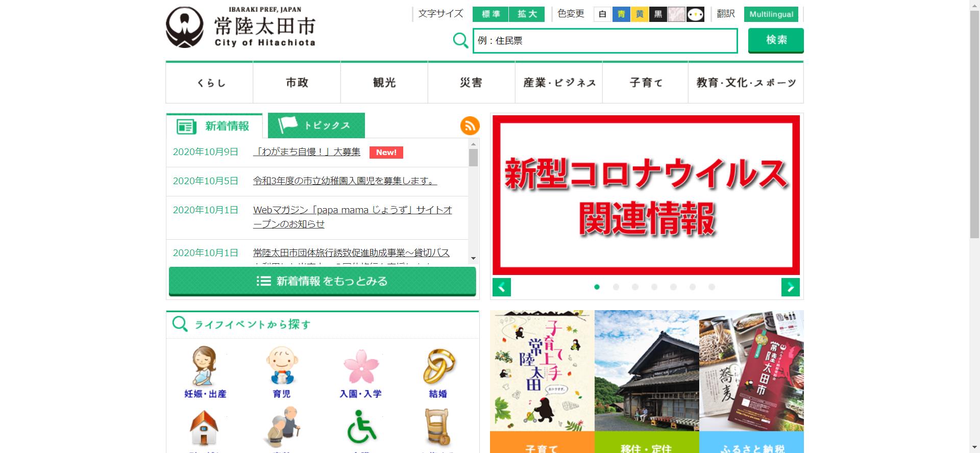Choose the yellow 黄 color scheme
Viewport: 980px width, 453px height.
coord(640,14)
